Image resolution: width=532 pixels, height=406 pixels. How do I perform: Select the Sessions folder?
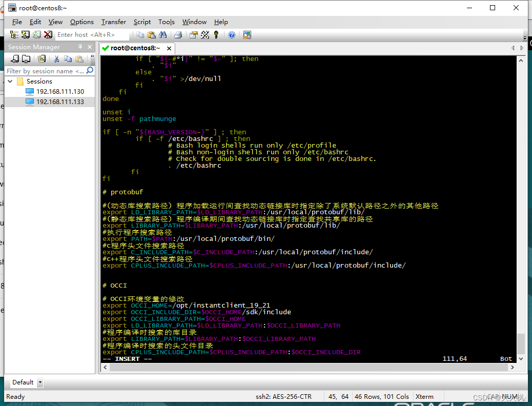pos(39,81)
